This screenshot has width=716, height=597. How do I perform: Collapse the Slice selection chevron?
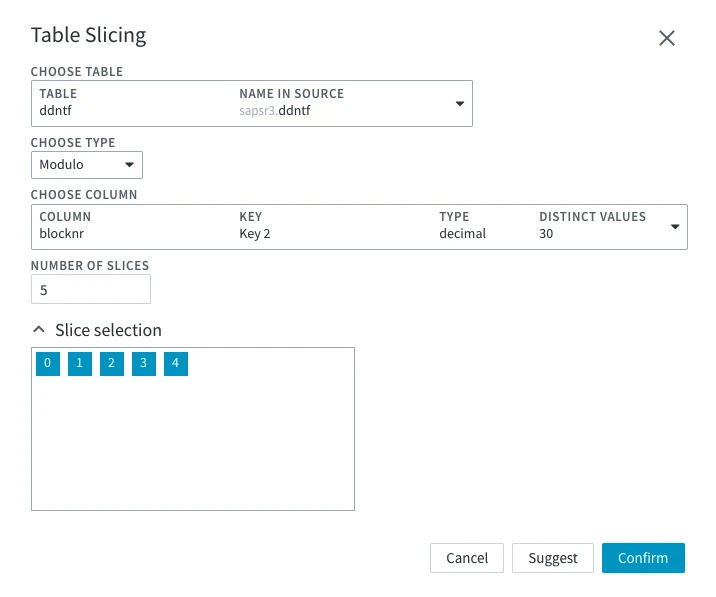[x=39, y=330]
